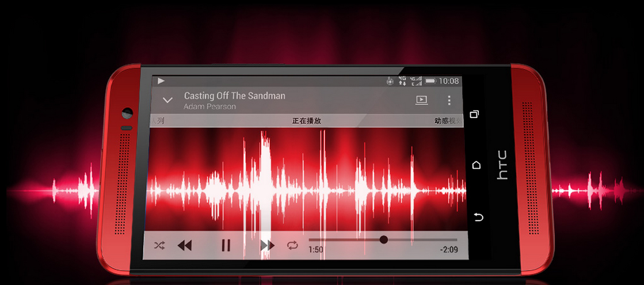Image resolution: width=644 pixels, height=285 pixels.
Task: Open the three-dot overflow menu
Action: pyautogui.click(x=449, y=100)
